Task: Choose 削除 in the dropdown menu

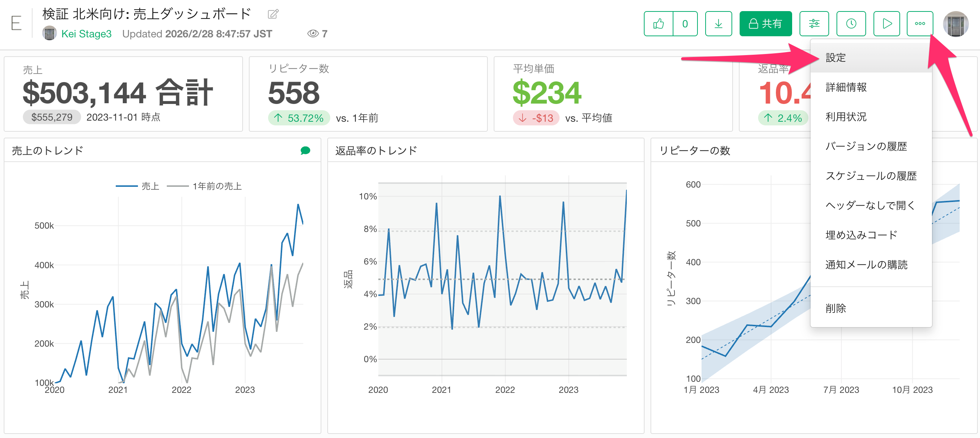Action: [835, 308]
